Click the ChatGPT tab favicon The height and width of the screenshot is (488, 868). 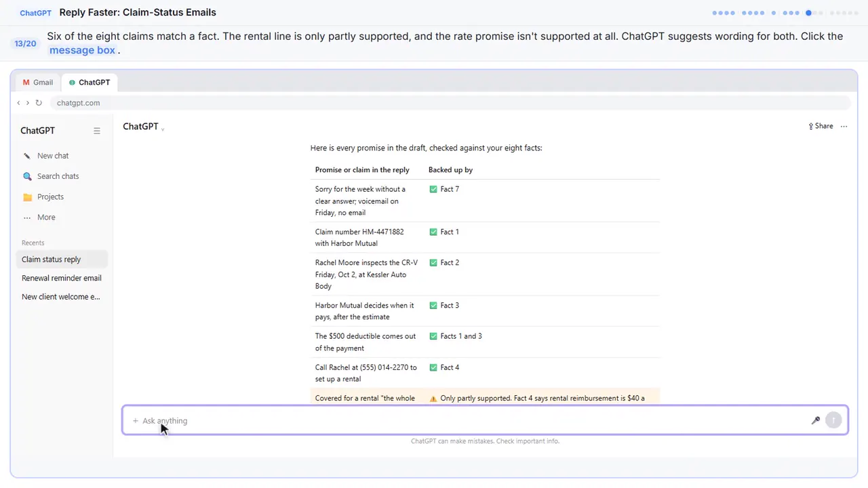[x=72, y=83]
